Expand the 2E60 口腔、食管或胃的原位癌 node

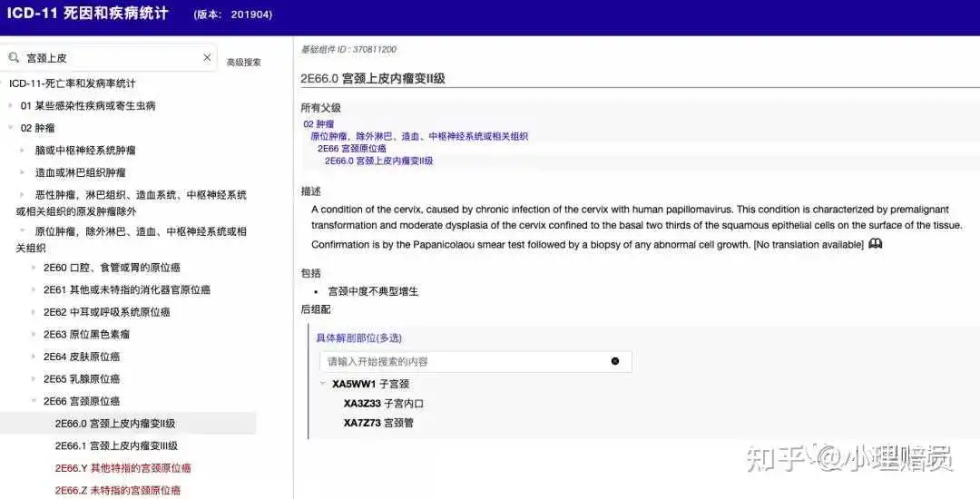[x=34, y=268]
